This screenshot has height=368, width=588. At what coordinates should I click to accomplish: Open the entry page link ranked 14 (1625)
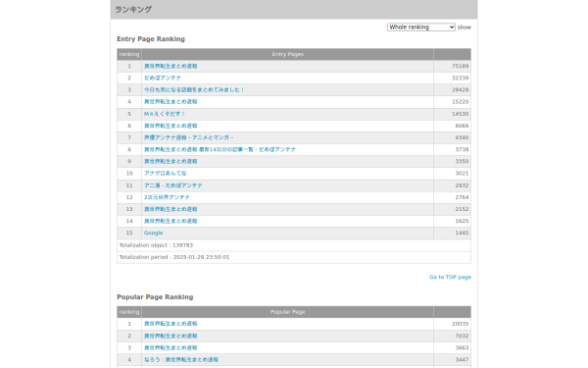click(x=171, y=221)
